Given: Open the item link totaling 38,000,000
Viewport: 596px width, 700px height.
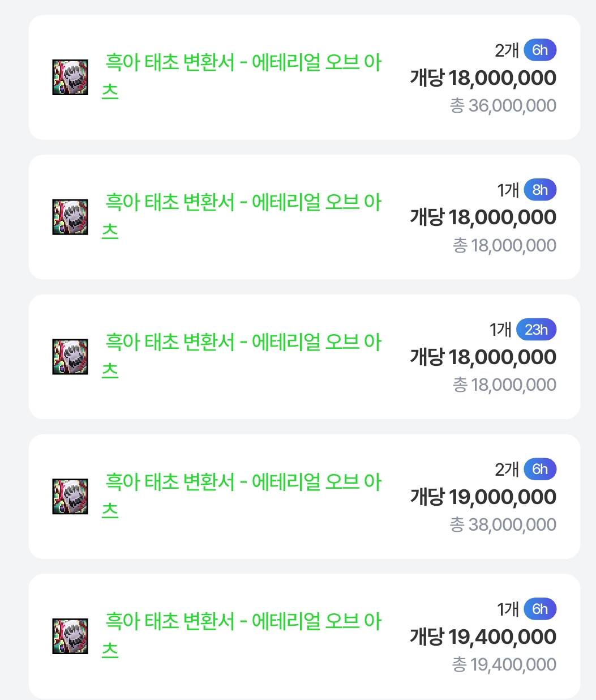Looking at the screenshot, I should (243, 483).
